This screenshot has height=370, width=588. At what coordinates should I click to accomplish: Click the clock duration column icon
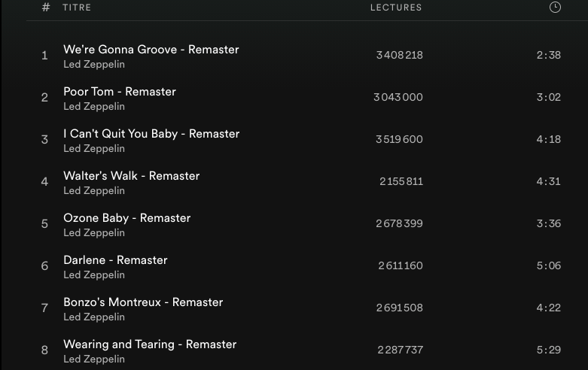tap(555, 8)
